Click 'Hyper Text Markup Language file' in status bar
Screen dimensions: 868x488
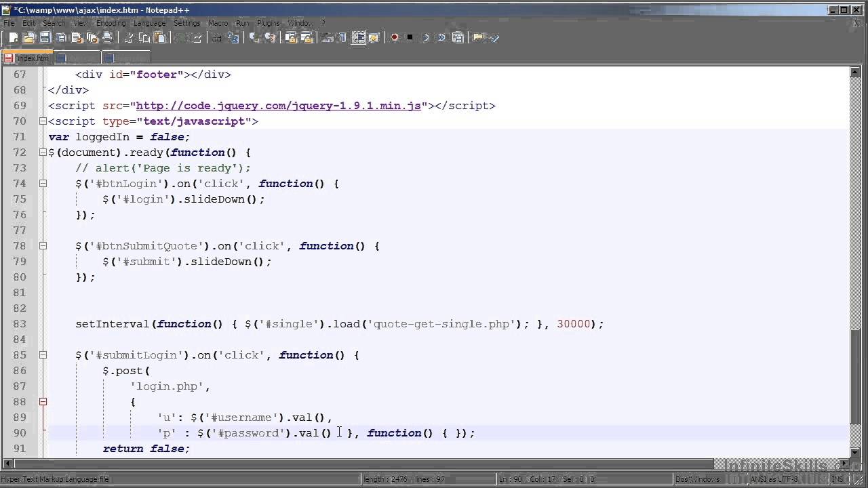(x=55, y=479)
